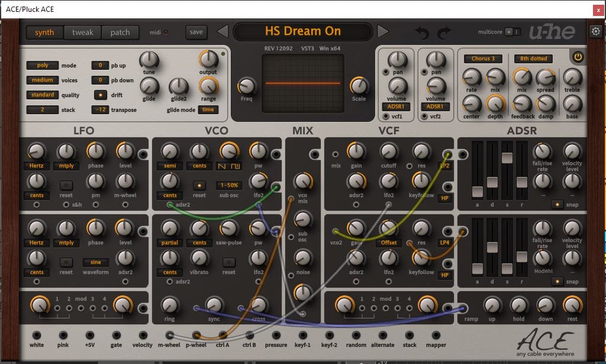Adjust the ADSR 2 decay slider
This screenshot has width=606, height=364.
tap(492, 247)
